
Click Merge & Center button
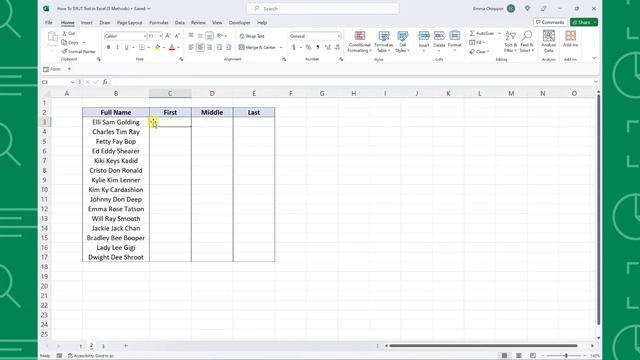[258, 47]
